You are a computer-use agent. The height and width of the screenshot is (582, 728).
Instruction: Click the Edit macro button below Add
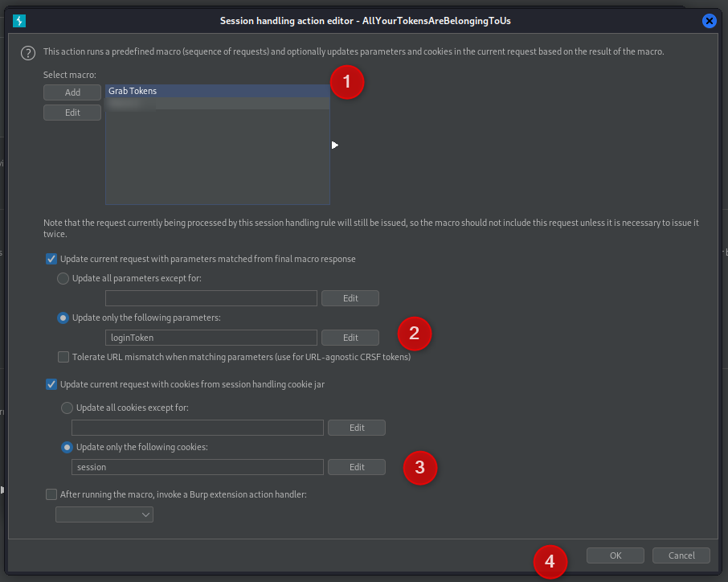72,113
